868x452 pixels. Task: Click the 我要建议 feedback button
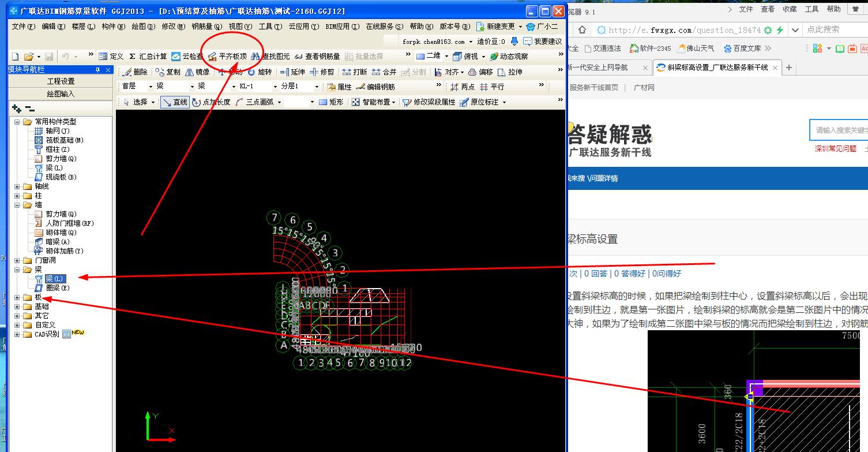(542, 42)
